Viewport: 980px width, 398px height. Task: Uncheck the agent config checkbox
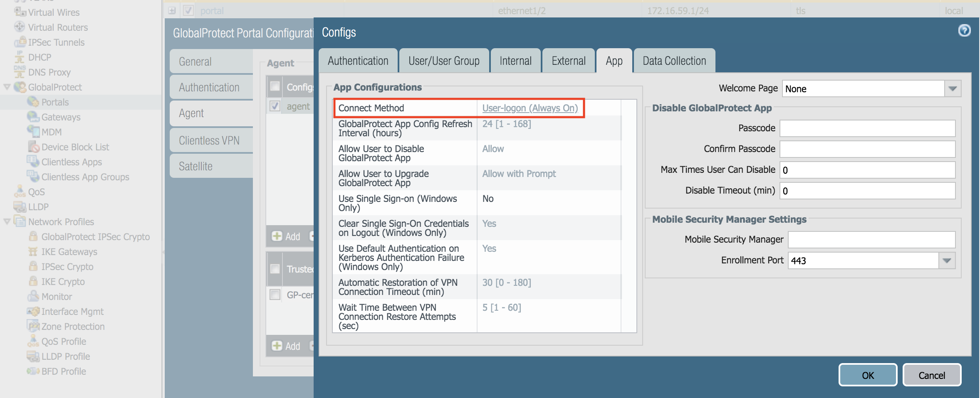coord(275,106)
